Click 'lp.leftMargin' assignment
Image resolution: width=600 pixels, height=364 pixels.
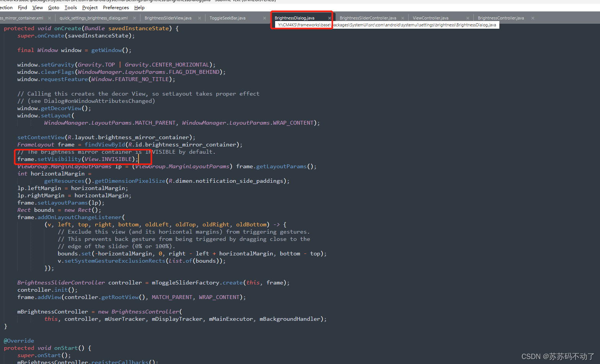39,188
